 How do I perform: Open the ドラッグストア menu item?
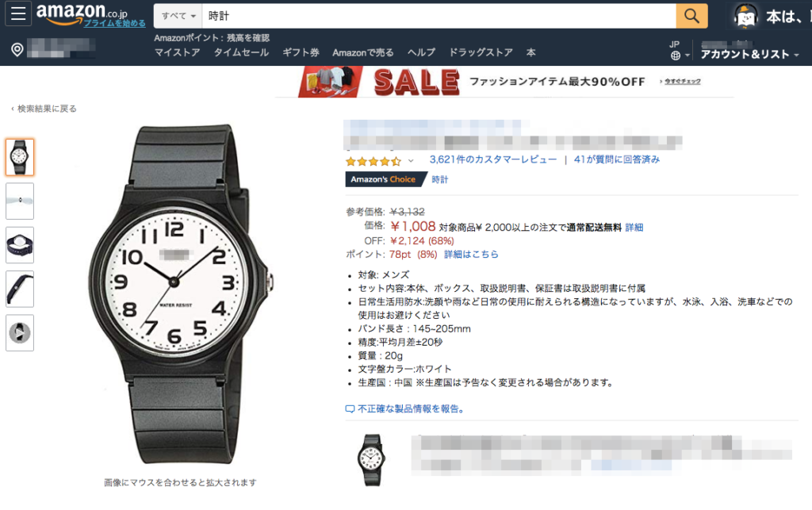481,52
